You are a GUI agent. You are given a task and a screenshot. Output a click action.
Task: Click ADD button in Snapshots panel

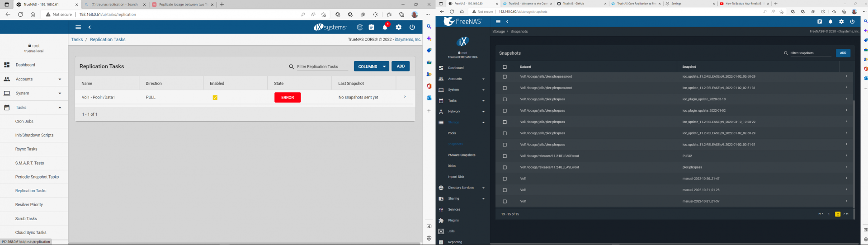[x=843, y=53]
